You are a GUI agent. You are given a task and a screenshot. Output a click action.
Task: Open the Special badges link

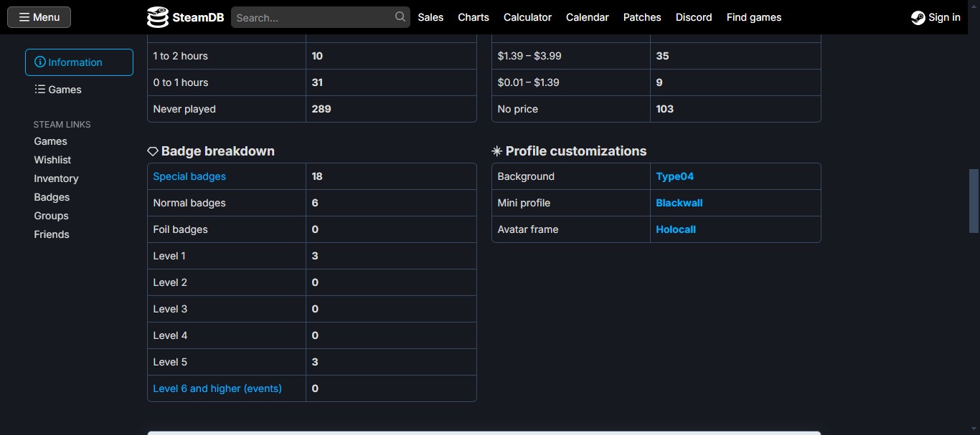coord(189,176)
